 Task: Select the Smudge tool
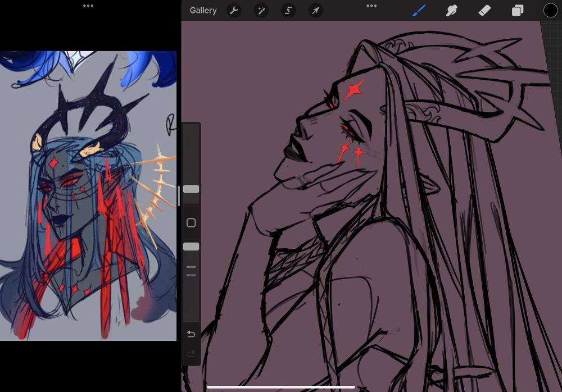[451, 11]
